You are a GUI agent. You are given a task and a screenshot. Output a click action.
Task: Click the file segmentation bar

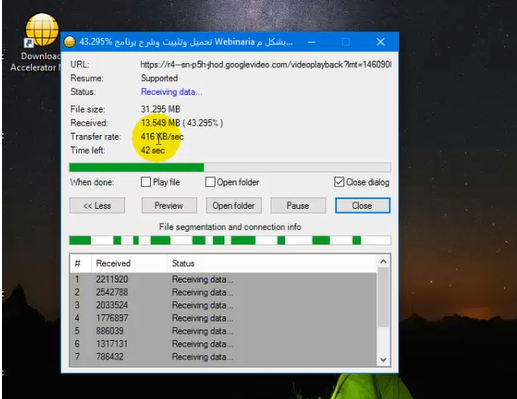point(230,240)
